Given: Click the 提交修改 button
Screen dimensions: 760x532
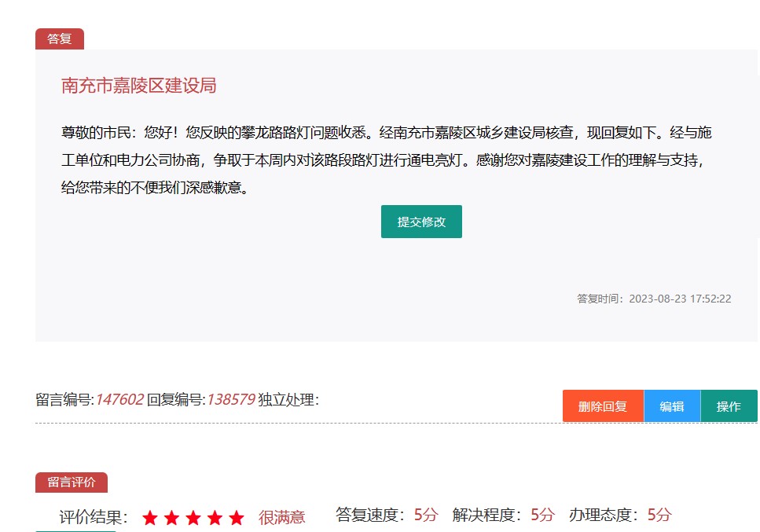Looking at the screenshot, I should click(x=421, y=222).
